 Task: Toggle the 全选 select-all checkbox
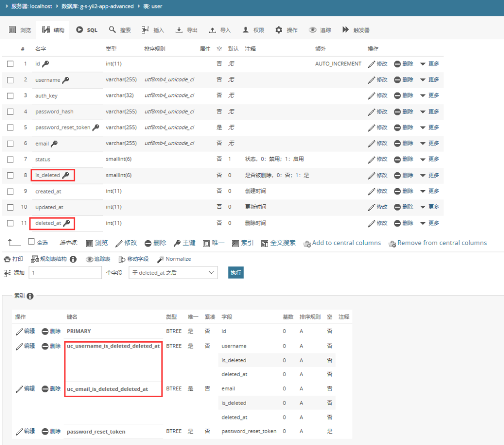pyautogui.click(x=31, y=242)
